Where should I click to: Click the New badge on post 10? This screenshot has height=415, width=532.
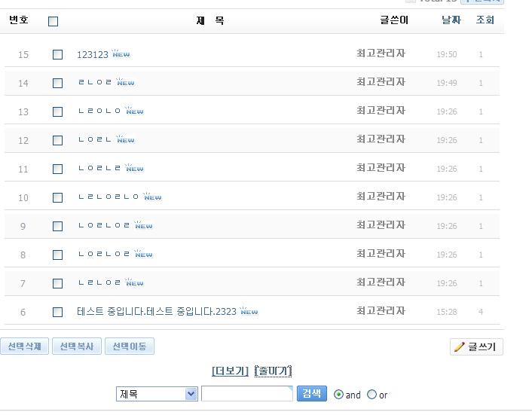point(152,196)
